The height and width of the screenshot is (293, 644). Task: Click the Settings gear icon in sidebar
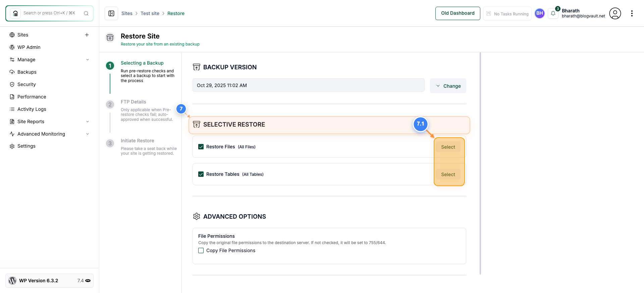pos(12,146)
